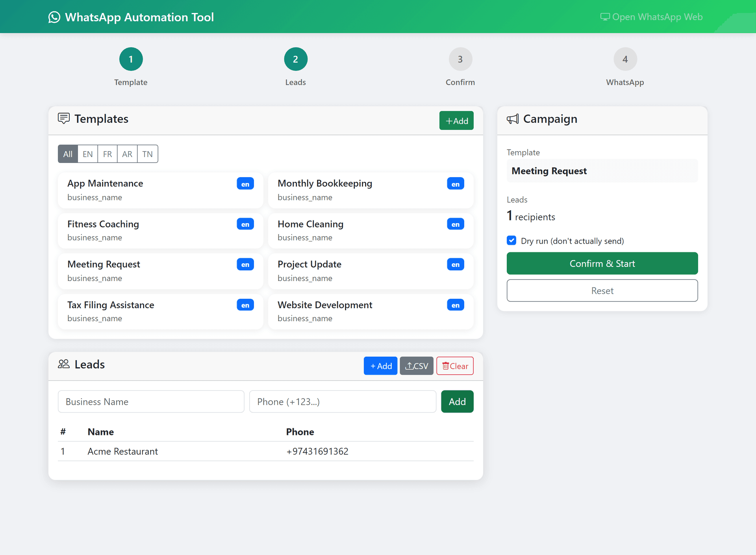The height and width of the screenshot is (555, 756).
Task: Filter templates by EN
Action: pos(87,154)
